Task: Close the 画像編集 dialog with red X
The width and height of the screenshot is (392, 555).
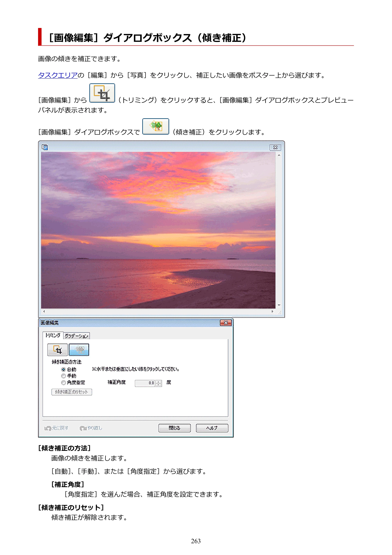Action: [226, 323]
